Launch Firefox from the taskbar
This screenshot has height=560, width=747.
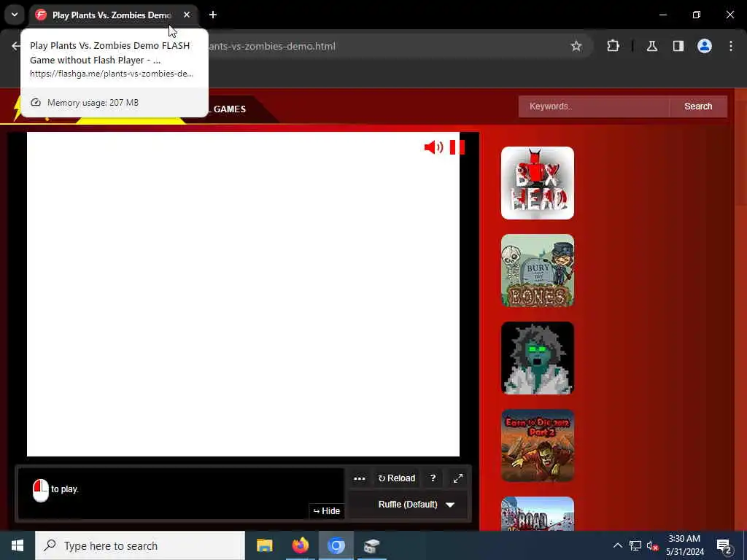click(x=300, y=545)
